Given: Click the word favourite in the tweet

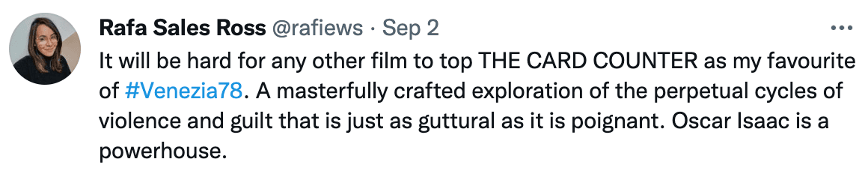Looking at the screenshot, I should coord(811,61).
